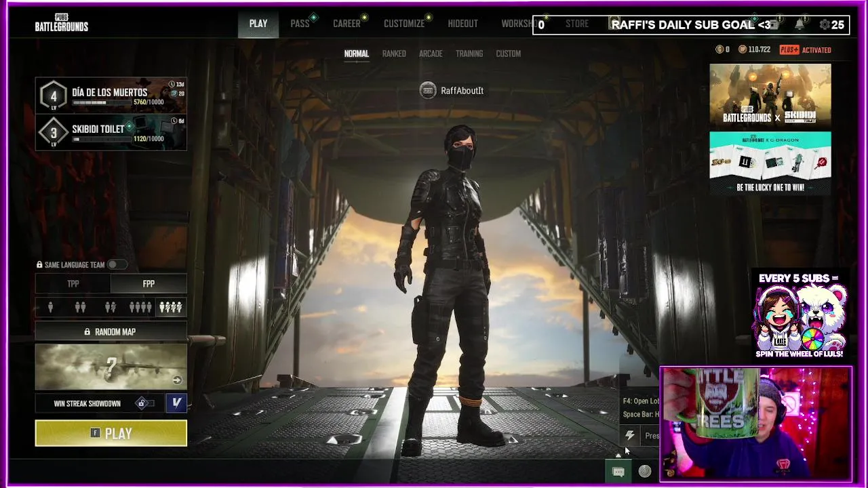Click the yellow Play button
Screen dimensions: 868x488
[111, 434]
